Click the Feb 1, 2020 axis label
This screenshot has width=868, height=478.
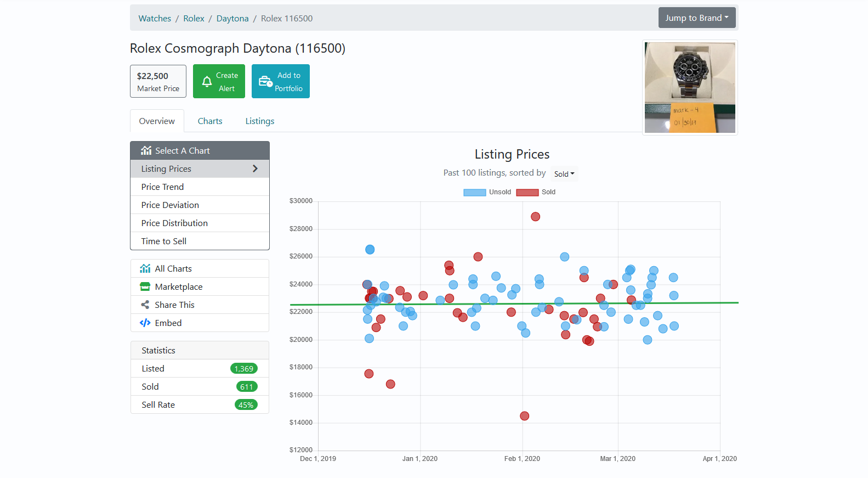click(x=522, y=459)
